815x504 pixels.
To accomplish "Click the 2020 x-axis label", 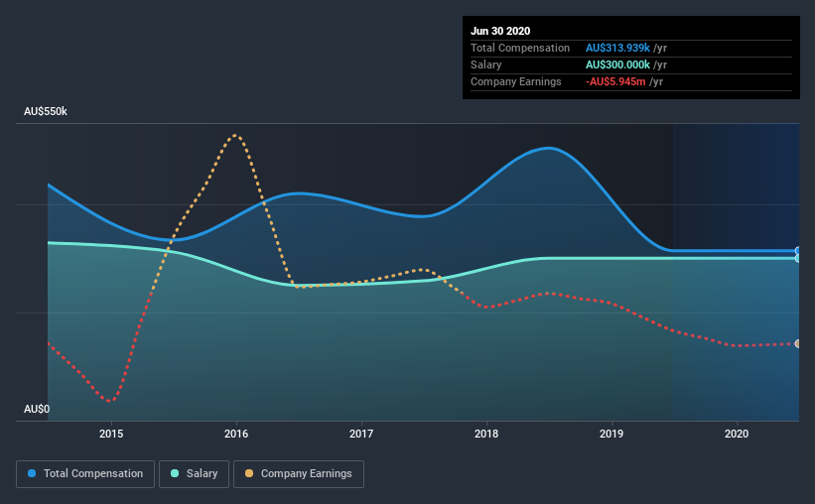I will [x=737, y=434].
